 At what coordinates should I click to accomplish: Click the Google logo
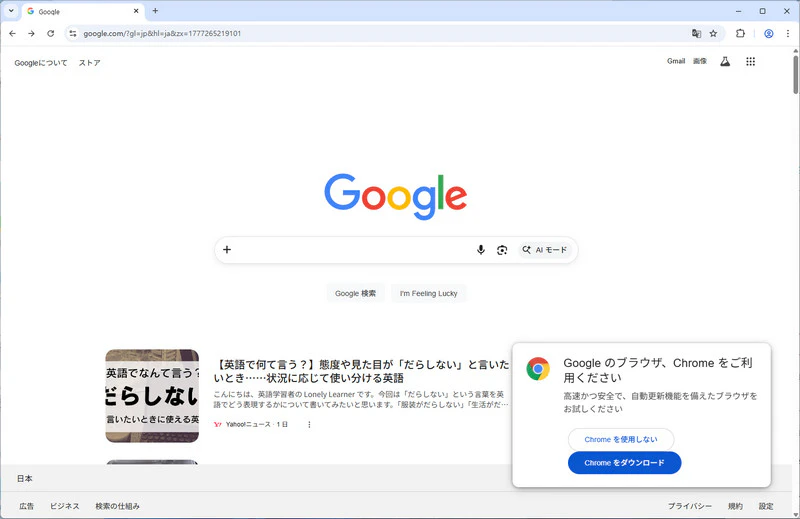[395, 197]
